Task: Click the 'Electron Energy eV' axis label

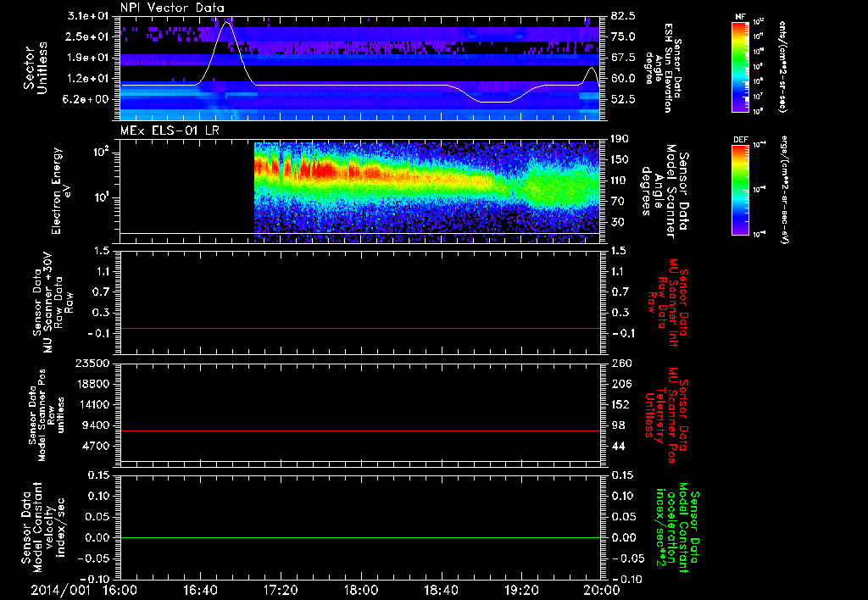Action: click(x=63, y=191)
